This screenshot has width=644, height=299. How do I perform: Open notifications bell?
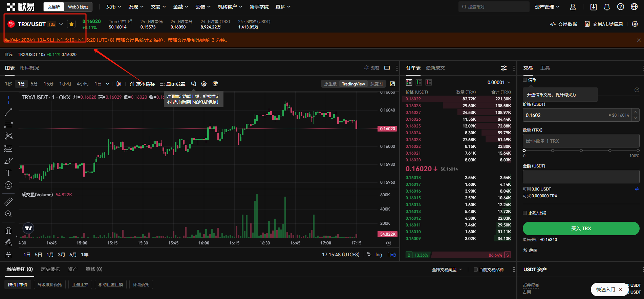607,7
